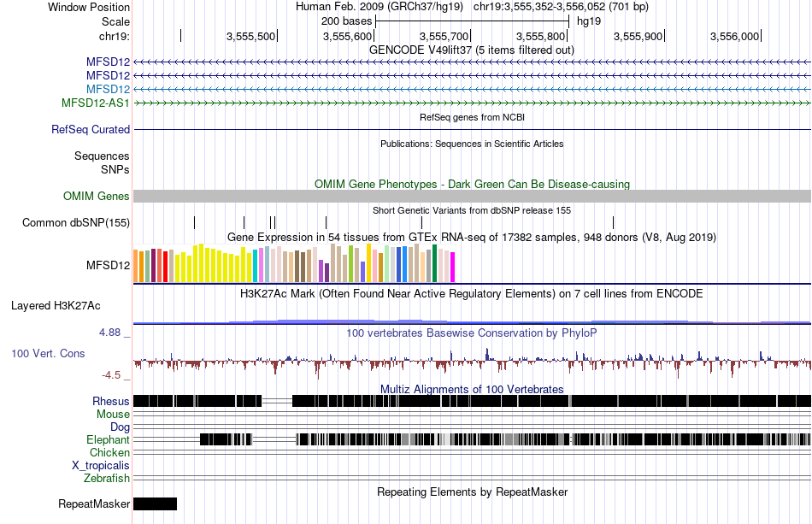Click Short Genetic Variants from dbSNP title

(x=471, y=211)
